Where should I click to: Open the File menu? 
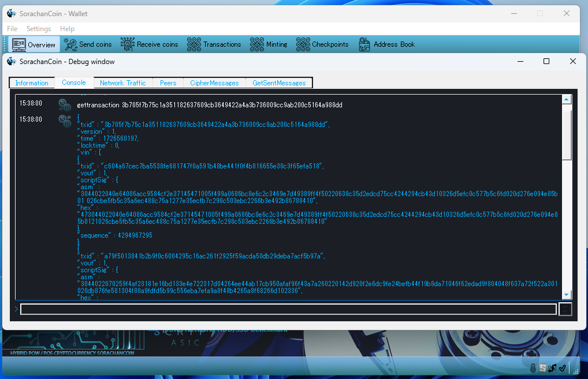(12, 29)
